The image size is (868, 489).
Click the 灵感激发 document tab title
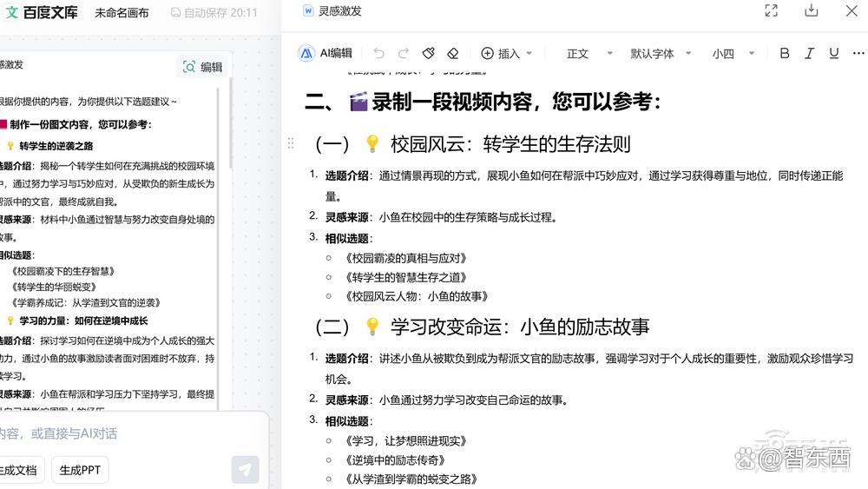click(x=339, y=11)
